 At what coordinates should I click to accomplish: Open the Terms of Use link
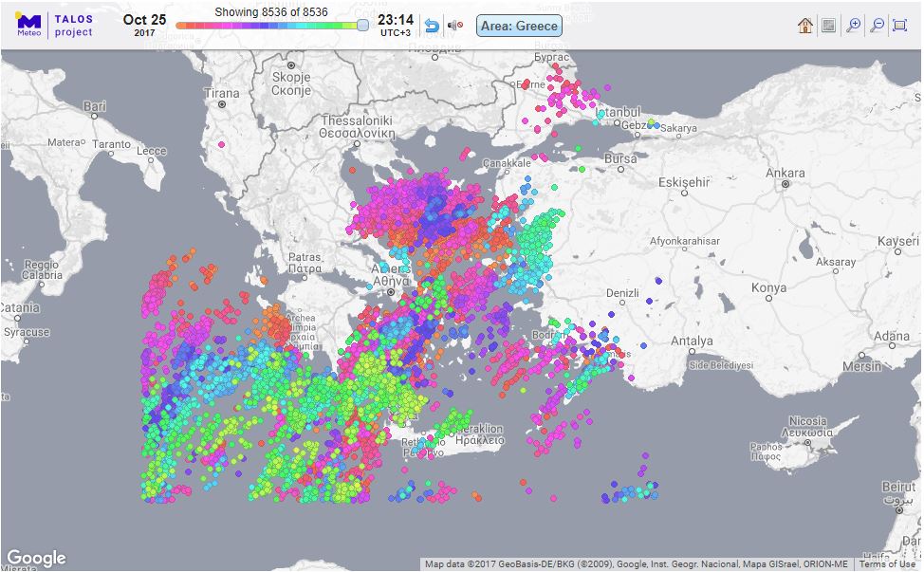[887, 564]
